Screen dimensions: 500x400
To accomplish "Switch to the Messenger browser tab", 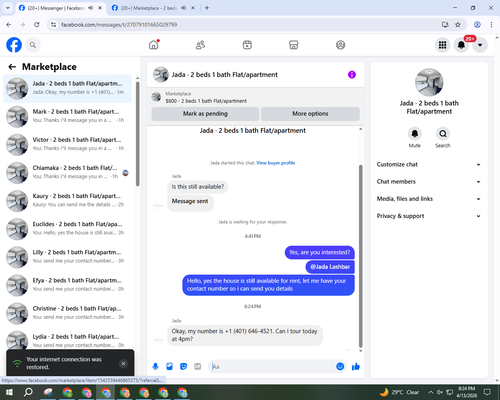I will click(60, 8).
